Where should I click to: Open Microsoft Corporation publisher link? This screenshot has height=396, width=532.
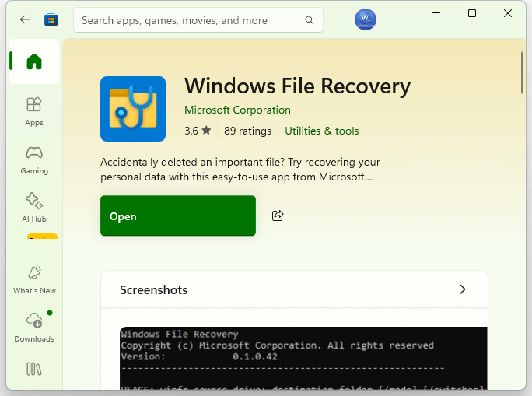(237, 110)
